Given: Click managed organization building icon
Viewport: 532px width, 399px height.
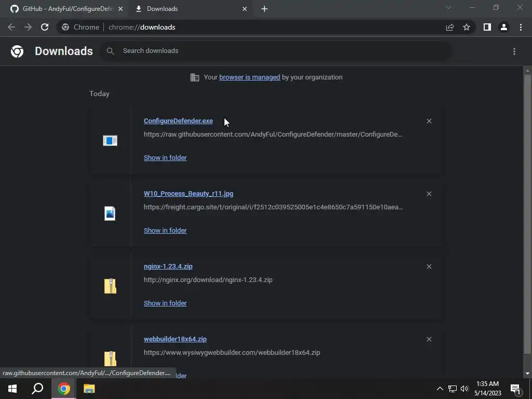Looking at the screenshot, I should [x=195, y=77].
